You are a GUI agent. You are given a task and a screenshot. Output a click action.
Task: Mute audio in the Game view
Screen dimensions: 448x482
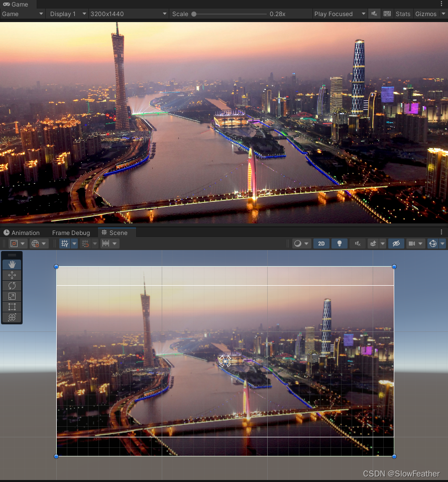click(x=374, y=14)
